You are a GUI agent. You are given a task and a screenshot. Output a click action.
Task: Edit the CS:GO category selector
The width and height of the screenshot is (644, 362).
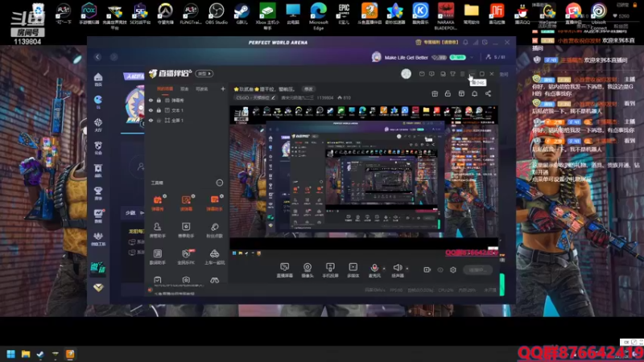(x=255, y=97)
